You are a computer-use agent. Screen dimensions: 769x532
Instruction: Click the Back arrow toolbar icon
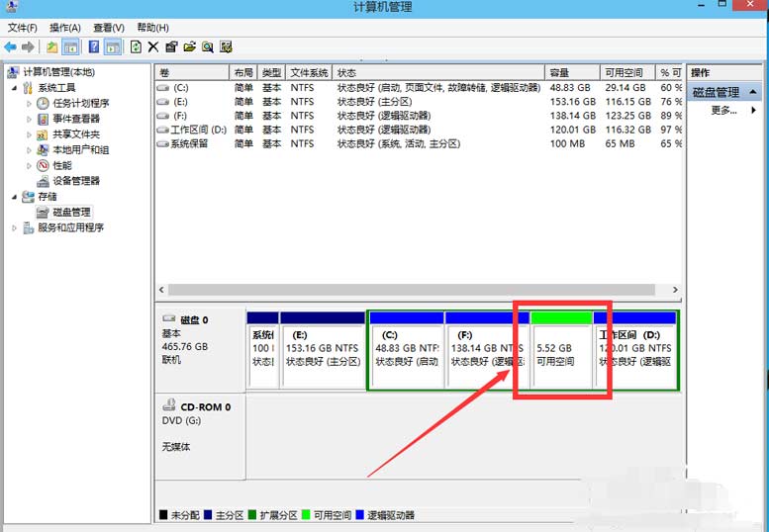10,46
